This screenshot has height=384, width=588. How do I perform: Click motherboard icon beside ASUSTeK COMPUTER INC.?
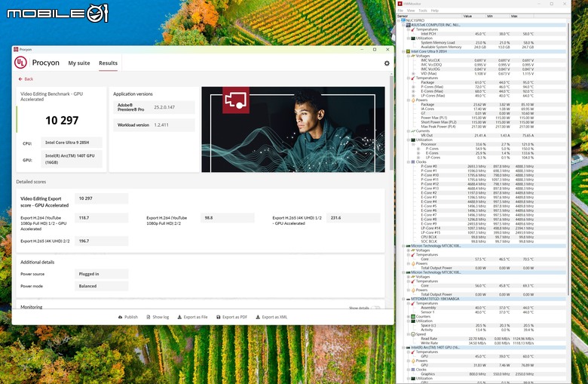coord(408,25)
